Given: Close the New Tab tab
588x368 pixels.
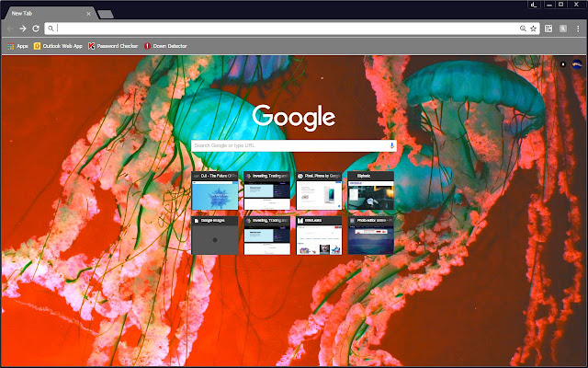Looking at the screenshot, I should point(88,14).
